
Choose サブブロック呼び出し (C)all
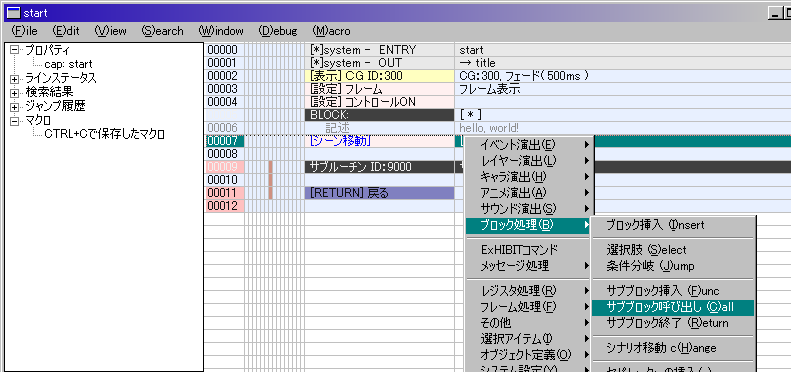(672, 307)
